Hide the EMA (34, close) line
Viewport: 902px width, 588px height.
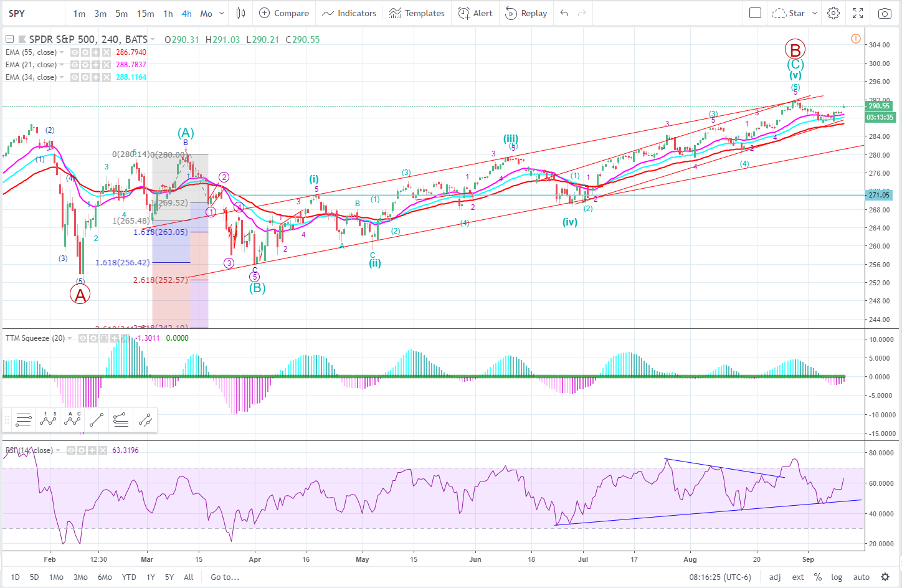pos(75,77)
